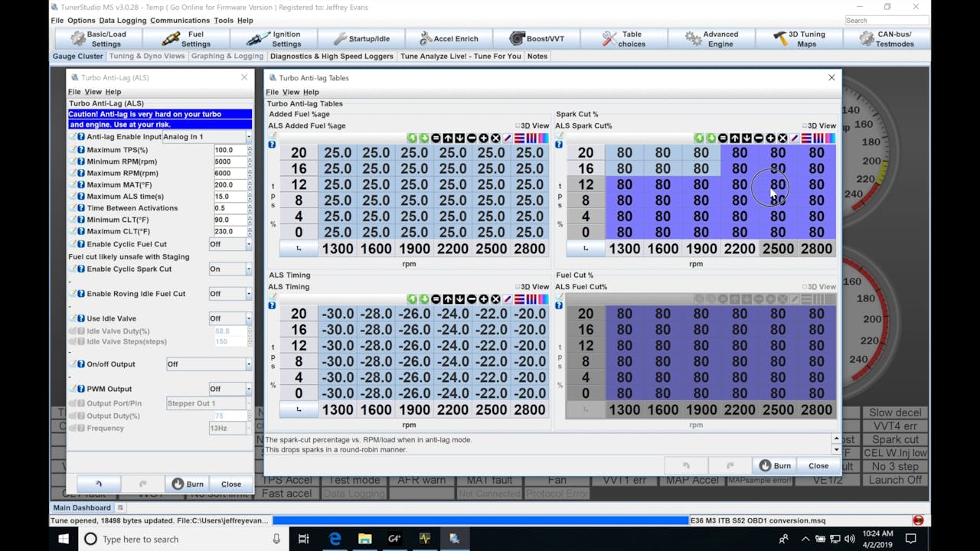This screenshot has width=980, height=551.
Task: Open the Data Logging menu
Action: (122, 20)
